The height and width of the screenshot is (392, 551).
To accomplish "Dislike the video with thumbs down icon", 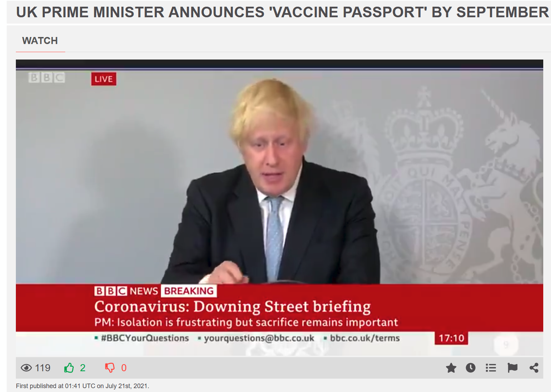I will coord(110,368).
